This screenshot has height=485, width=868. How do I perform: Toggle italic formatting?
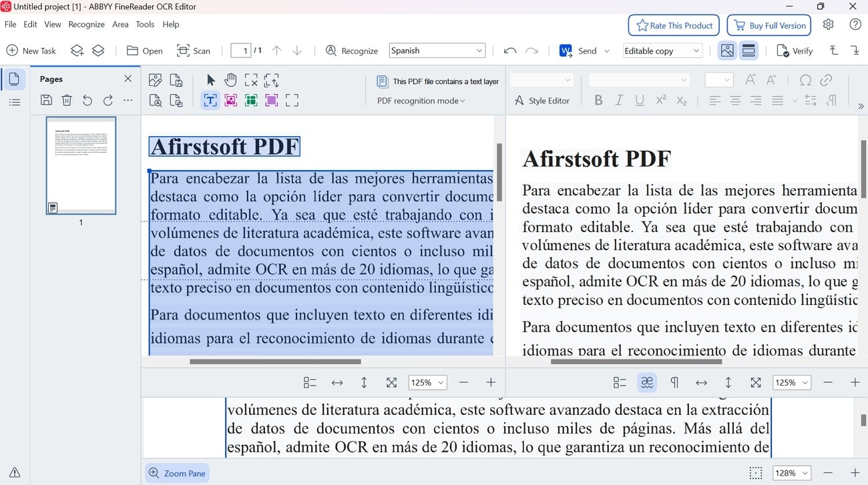(x=619, y=101)
